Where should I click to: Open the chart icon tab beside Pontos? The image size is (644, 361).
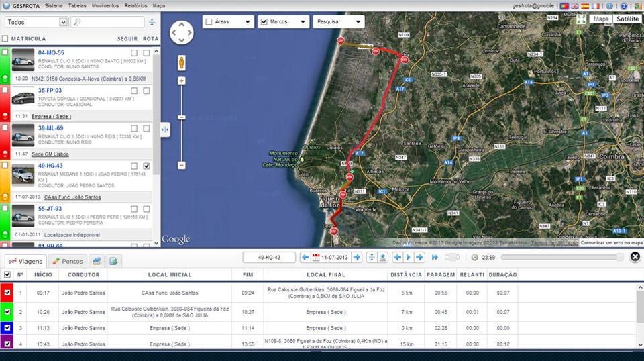click(x=96, y=261)
